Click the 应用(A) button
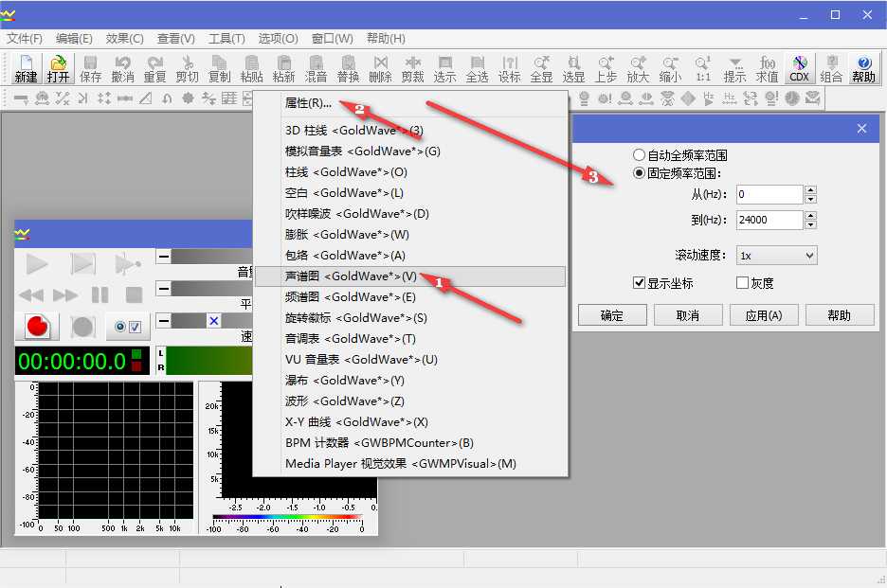887x588 pixels. pos(764,315)
